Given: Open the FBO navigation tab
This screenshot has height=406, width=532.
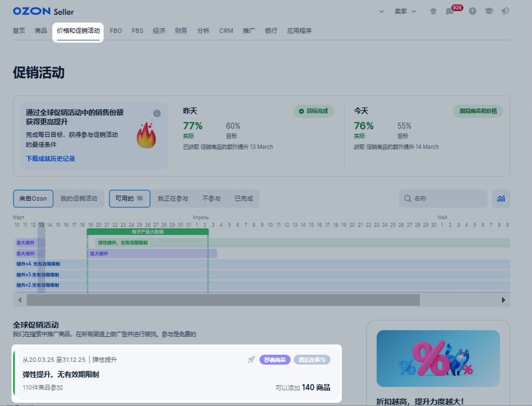Looking at the screenshot, I should [x=116, y=31].
